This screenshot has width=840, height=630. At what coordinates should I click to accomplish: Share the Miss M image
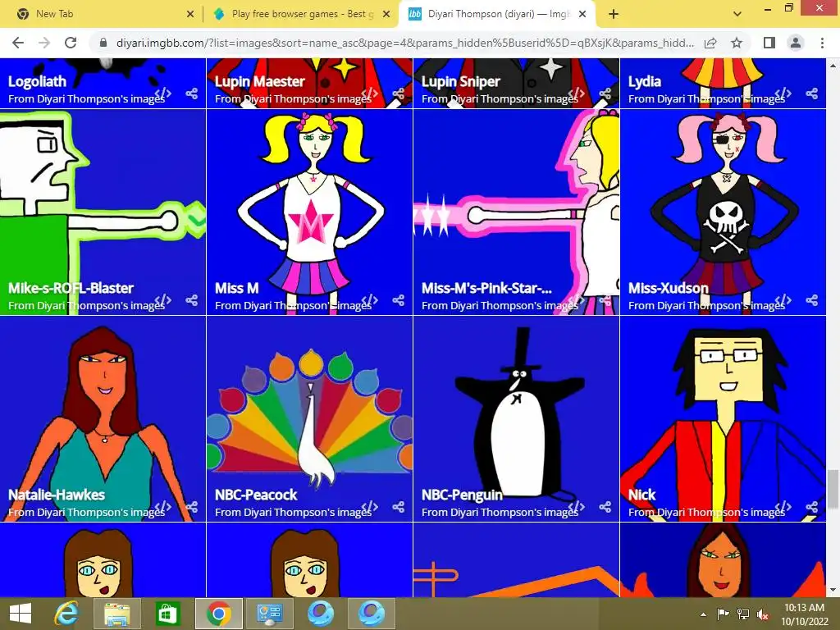click(x=399, y=300)
